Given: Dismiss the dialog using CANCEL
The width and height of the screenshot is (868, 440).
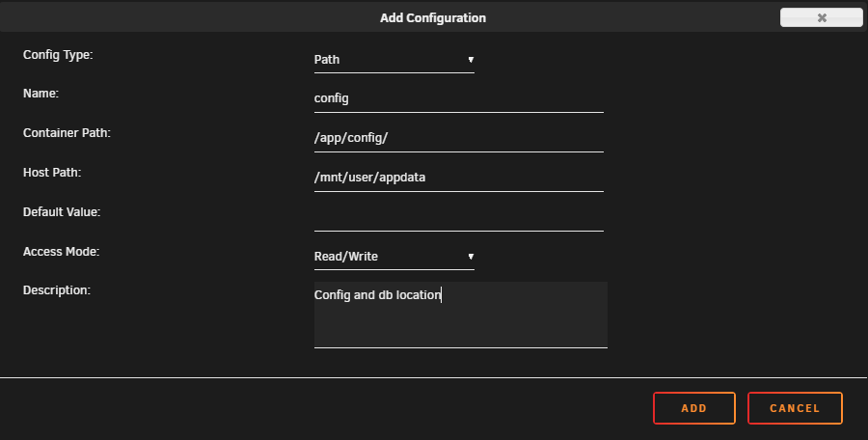Looking at the screenshot, I should (x=795, y=408).
